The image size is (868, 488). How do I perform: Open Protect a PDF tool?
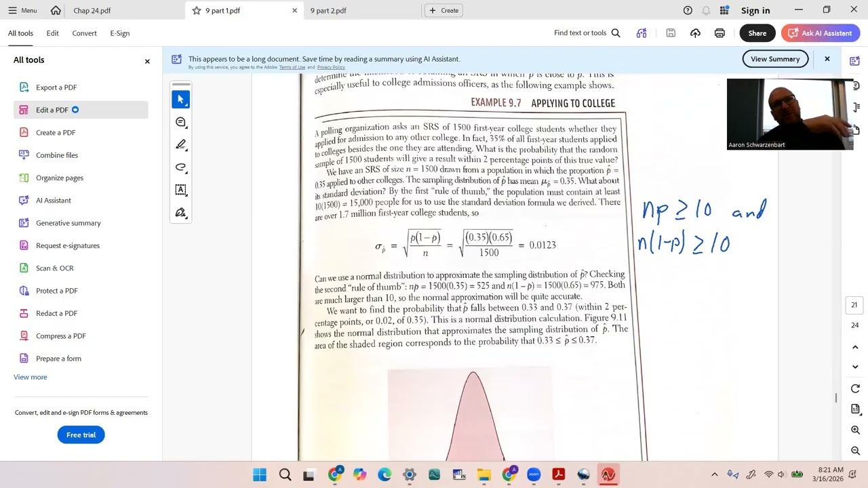point(57,291)
